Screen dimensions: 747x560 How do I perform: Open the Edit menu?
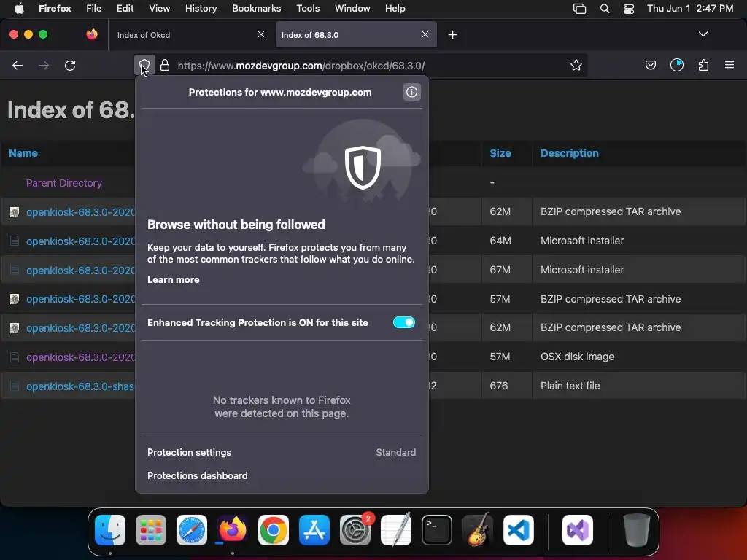point(125,9)
